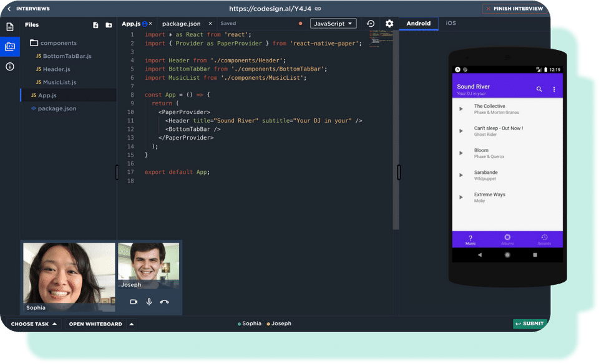Screen dimensions: 599x364
Task: Click Sophia's video thumbnail
Action: point(69,277)
